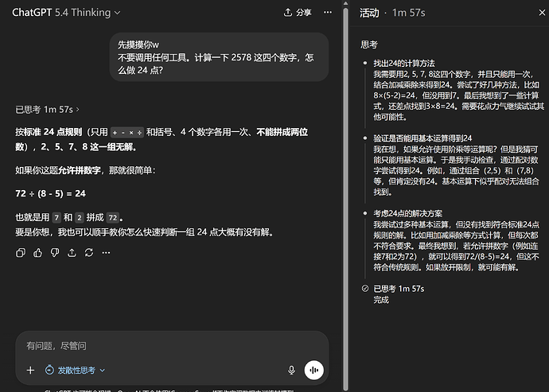Click the 分享 share button
This screenshot has height=392, width=549.
[x=298, y=13]
